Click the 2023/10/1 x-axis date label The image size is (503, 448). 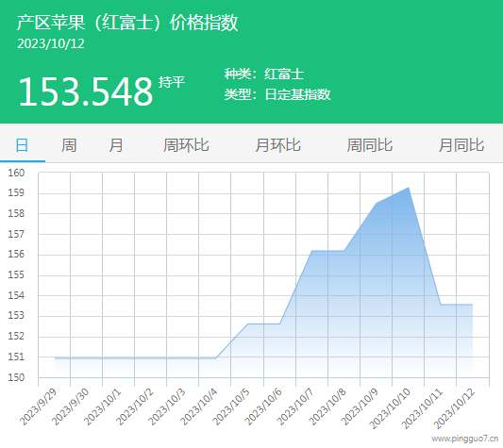pyautogui.click(x=102, y=407)
